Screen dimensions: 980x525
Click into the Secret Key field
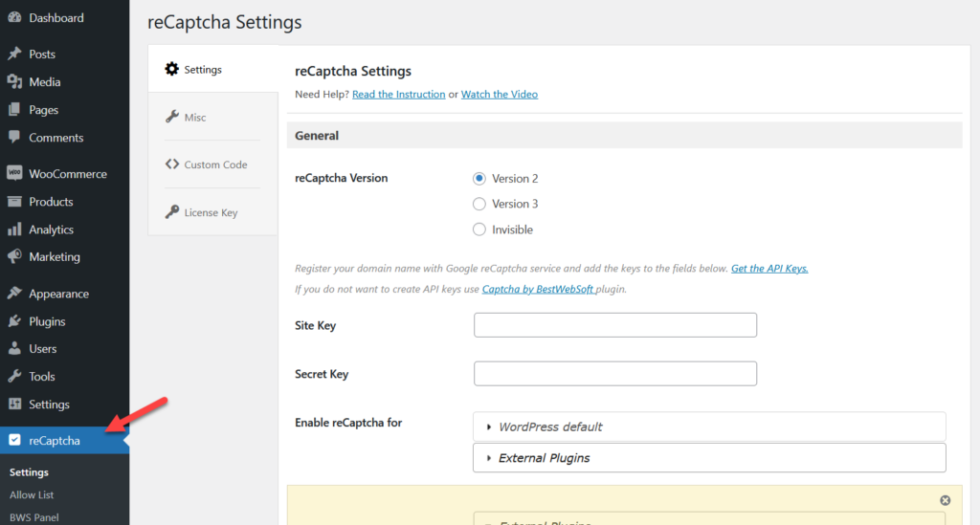tap(615, 373)
